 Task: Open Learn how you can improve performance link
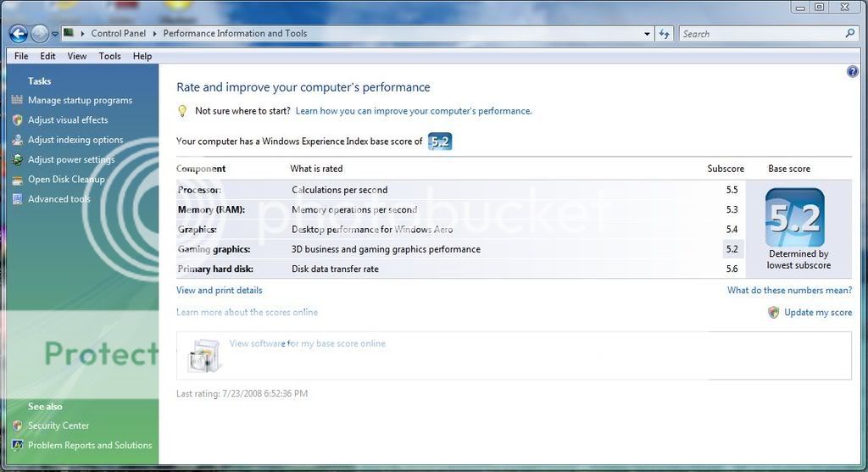tap(414, 111)
